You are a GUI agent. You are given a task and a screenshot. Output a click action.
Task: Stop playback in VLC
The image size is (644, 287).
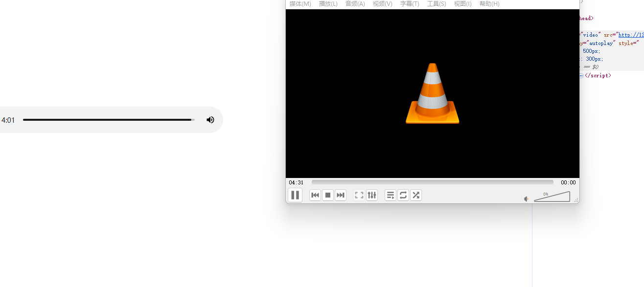click(x=328, y=195)
